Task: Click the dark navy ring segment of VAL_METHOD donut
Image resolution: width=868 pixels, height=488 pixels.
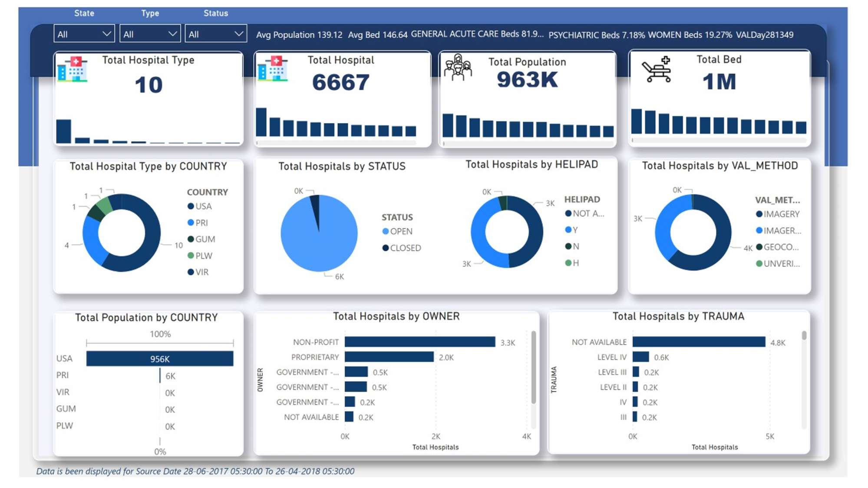Action: 723,234
